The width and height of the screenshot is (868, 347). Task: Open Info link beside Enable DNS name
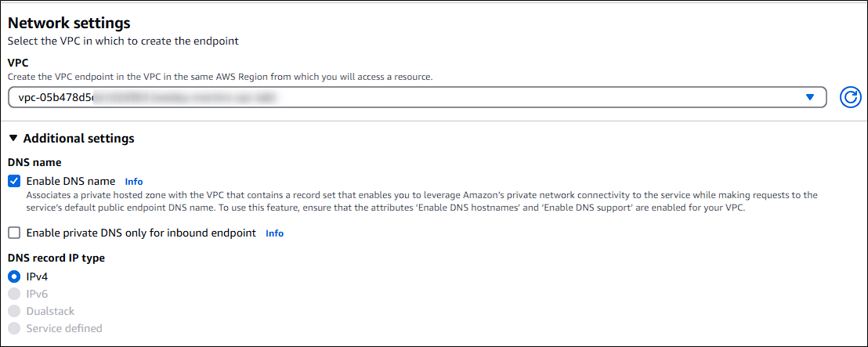134,182
